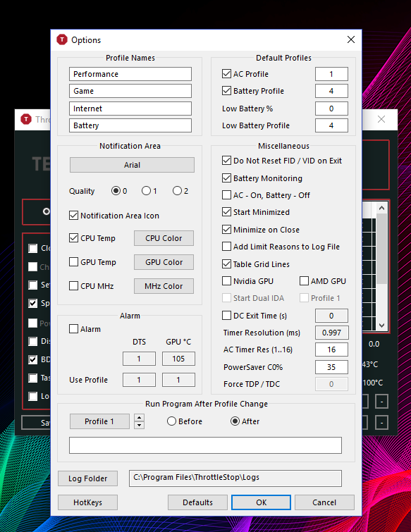Open the Arial font selection button

click(132, 165)
